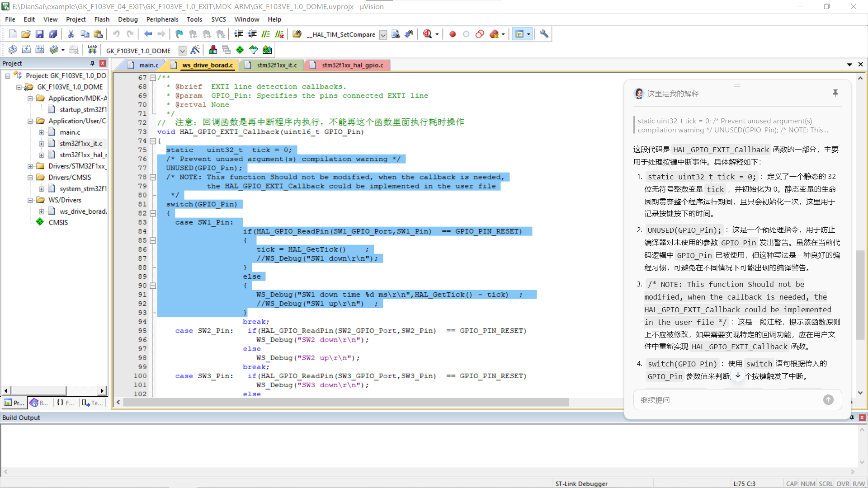This screenshot has height=488, width=868.
Task: Switch to stm32f1xx_it.c editor tab
Action: (x=277, y=65)
